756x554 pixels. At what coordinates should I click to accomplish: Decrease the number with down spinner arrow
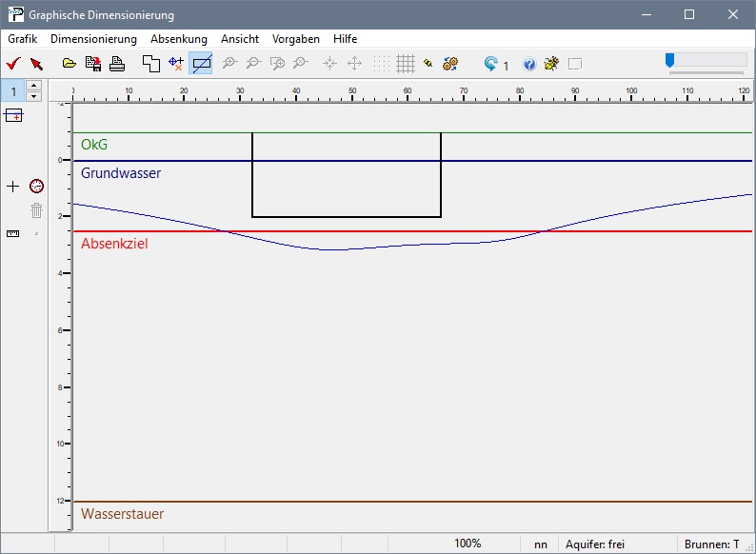pyautogui.click(x=35, y=96)
